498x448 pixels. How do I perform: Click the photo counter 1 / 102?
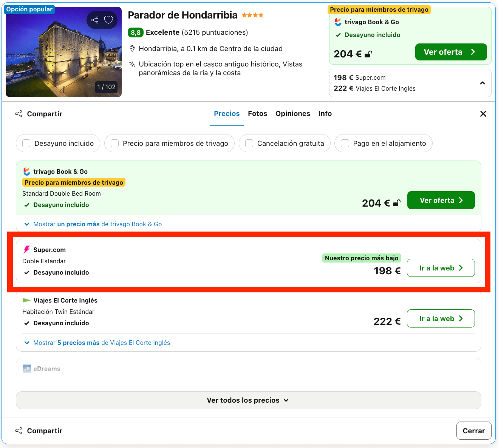pyautogui.click(x=107, y=87)
